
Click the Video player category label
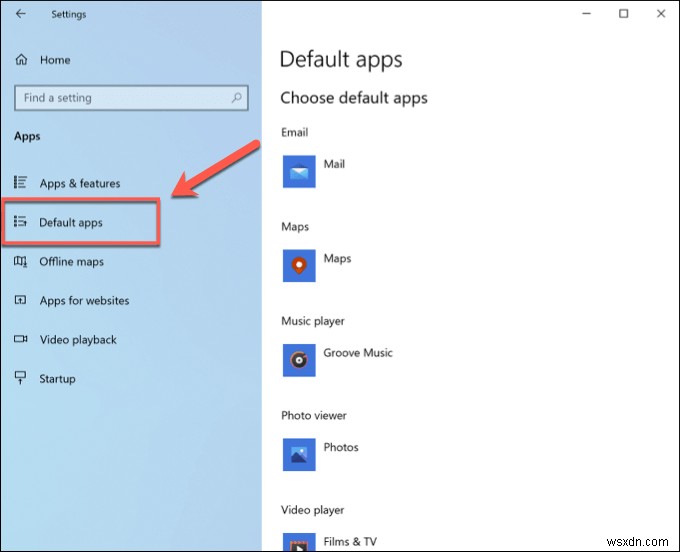coord(312,510)
